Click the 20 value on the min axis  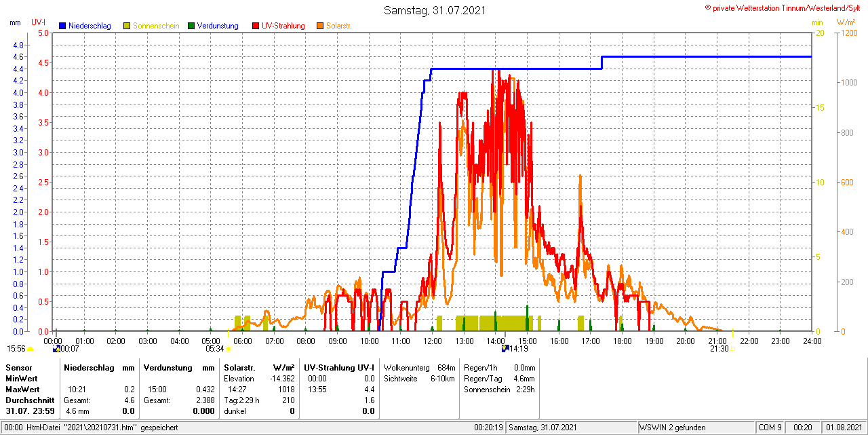[819, 33]
